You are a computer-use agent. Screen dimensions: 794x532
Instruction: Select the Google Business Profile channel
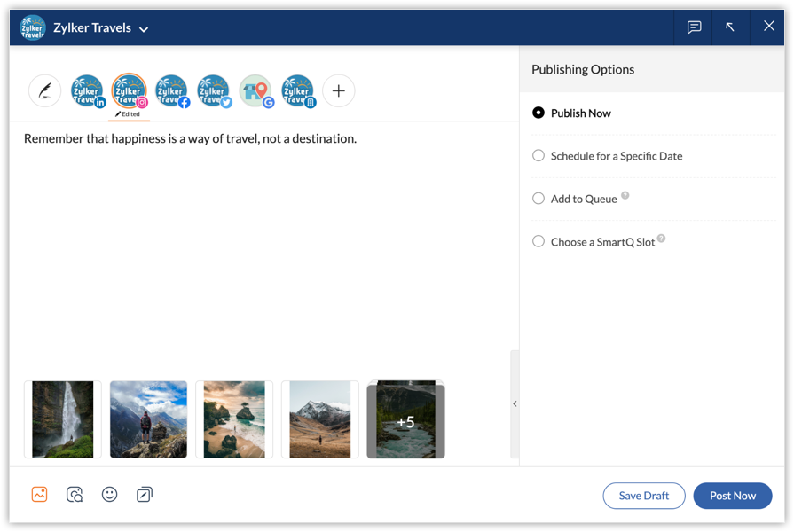(255, 91)
